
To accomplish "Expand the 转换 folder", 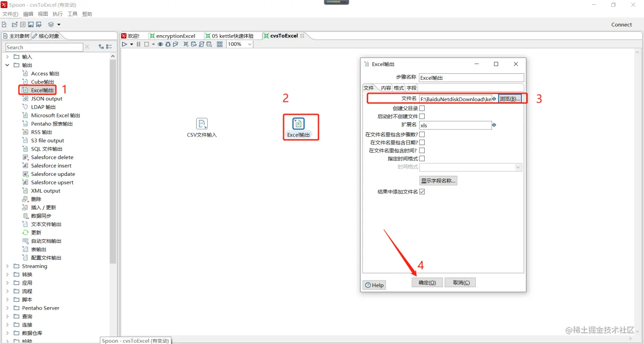I will pyautogui.click(x=7, y=275).
